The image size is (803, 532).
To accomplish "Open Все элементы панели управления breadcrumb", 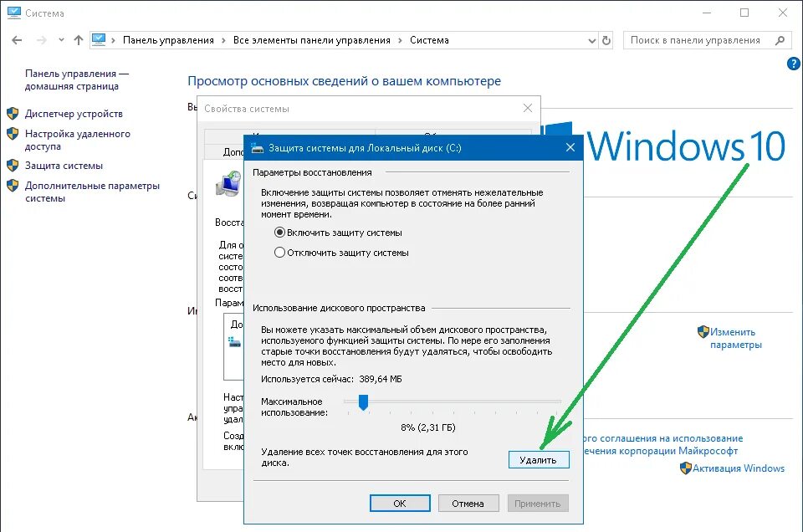I will click(x=311, y=40).
